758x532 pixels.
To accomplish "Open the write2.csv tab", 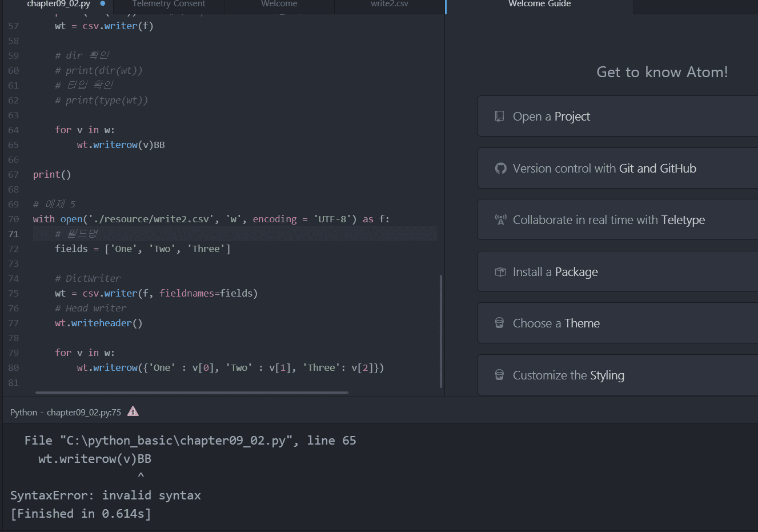I will click(x=389, y=4).
